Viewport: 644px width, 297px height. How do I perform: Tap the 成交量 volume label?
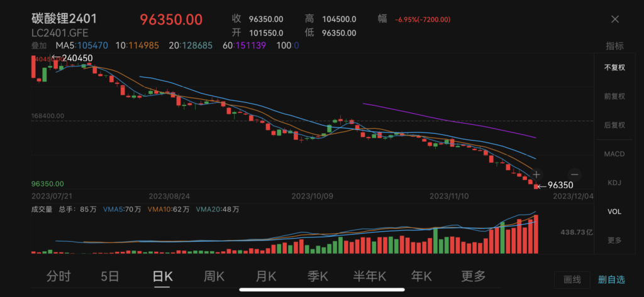click(x=42, y=209)
